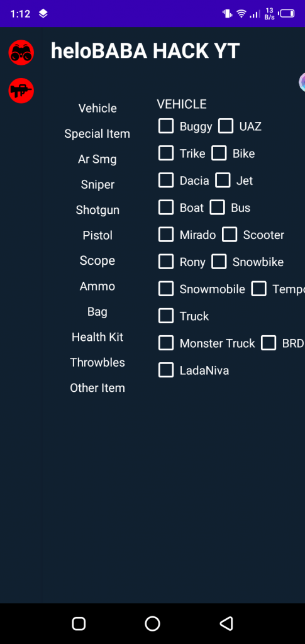305x644 pixels.
Task: Open the Special Item category
Action: (97, 133)
